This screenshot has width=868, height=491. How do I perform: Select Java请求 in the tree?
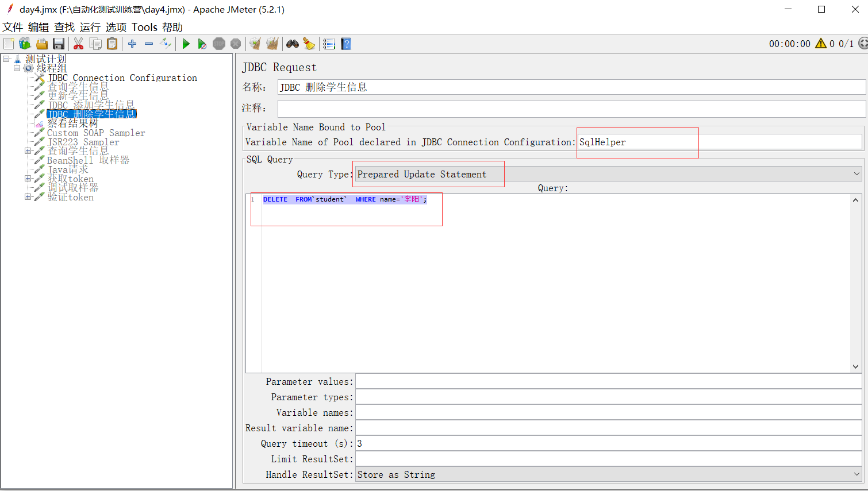pos(68,169)
